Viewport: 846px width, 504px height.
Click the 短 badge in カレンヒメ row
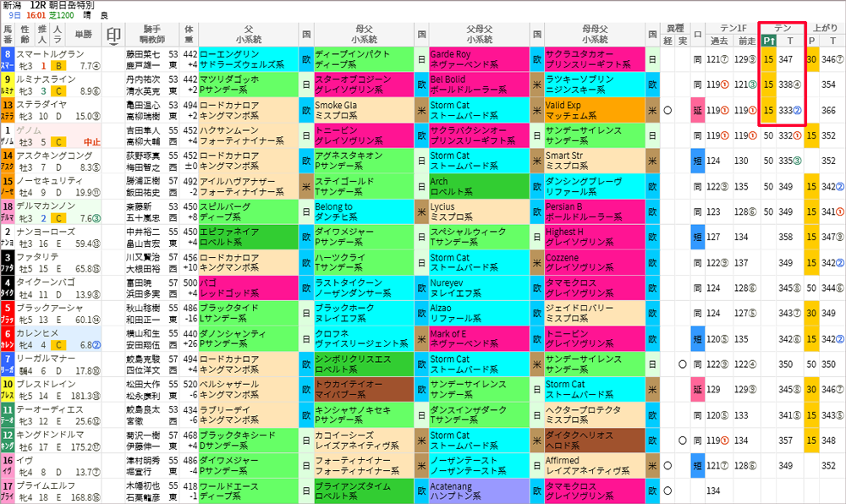698,339
